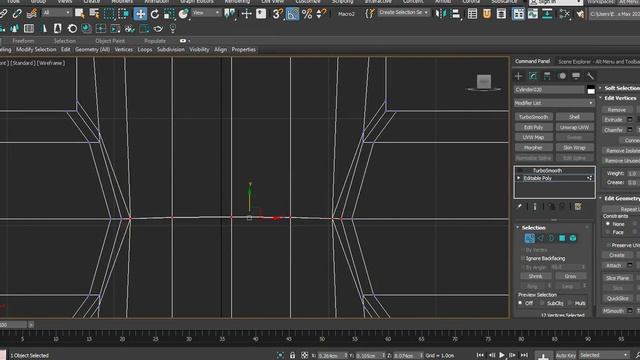Toggle Window/Crossing selection mode
The height and width of the screenshot is (360, 640).
click(x=123, y=14)
